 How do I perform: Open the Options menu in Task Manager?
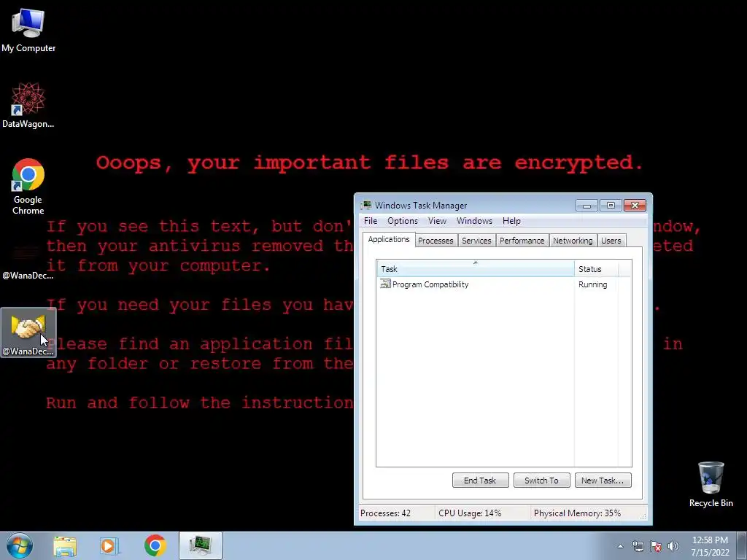pyautogui.click(x=403, y=221)
